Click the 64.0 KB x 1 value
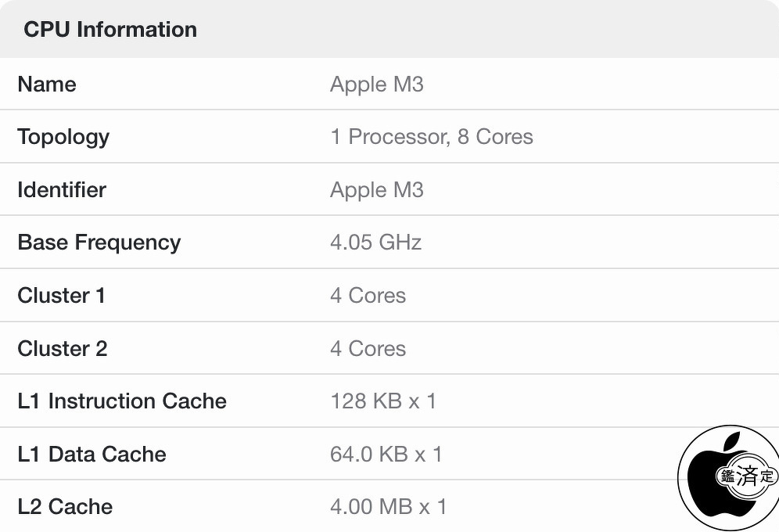Image resolution: width=779 pixels, height=532 pixels. (386, 454)
